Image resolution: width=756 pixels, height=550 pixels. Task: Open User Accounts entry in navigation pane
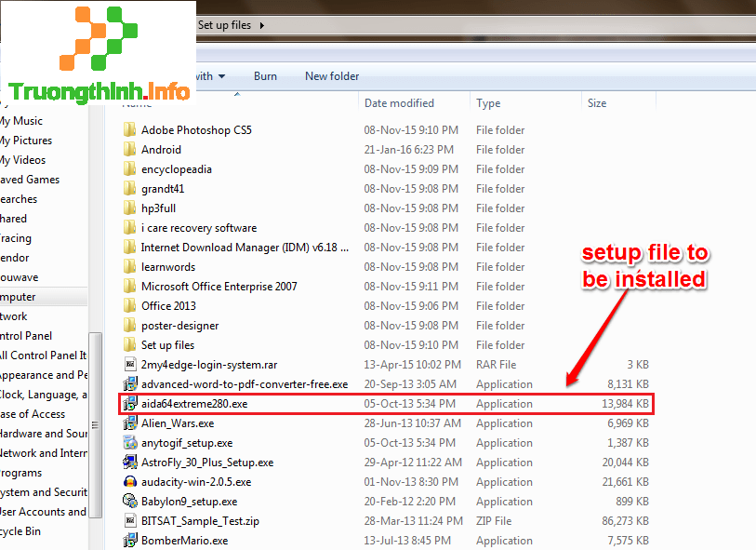tap(44, 512)
